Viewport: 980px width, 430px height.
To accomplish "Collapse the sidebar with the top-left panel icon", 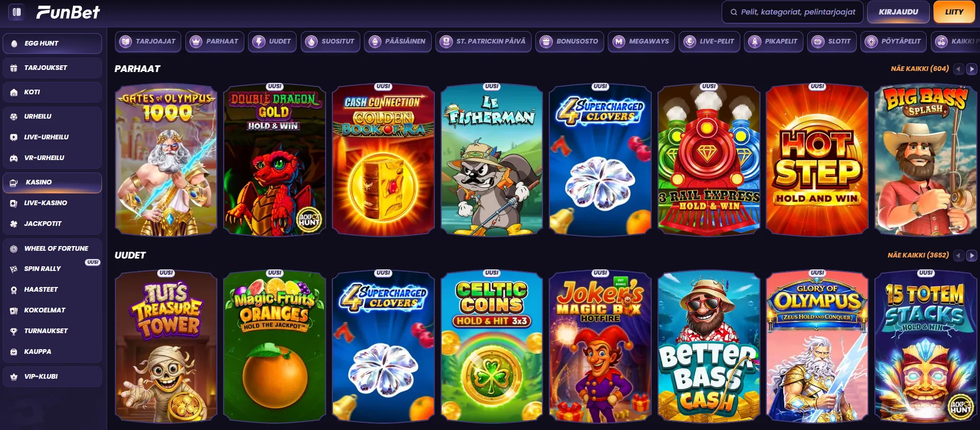I will (17, 12).
